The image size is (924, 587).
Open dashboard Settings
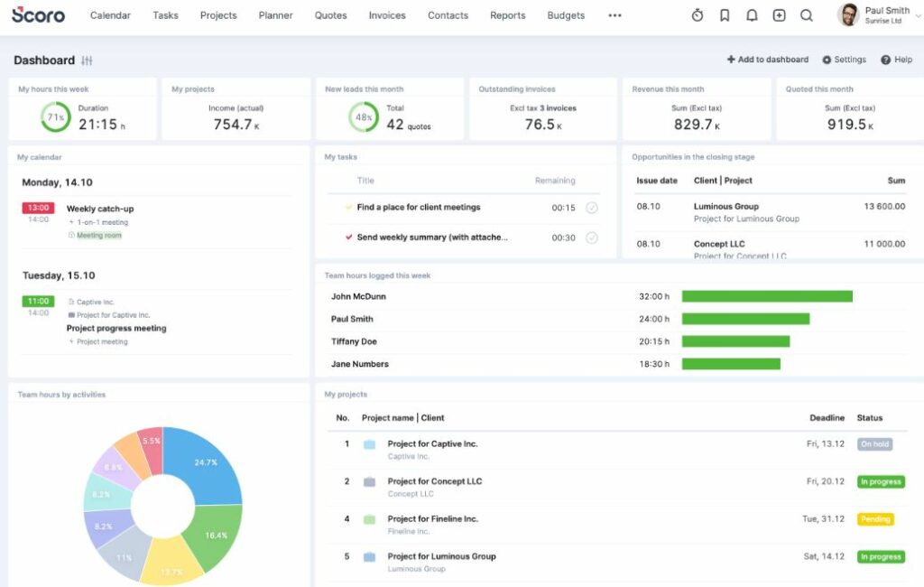pyautogui.click(x=844, y=60)
